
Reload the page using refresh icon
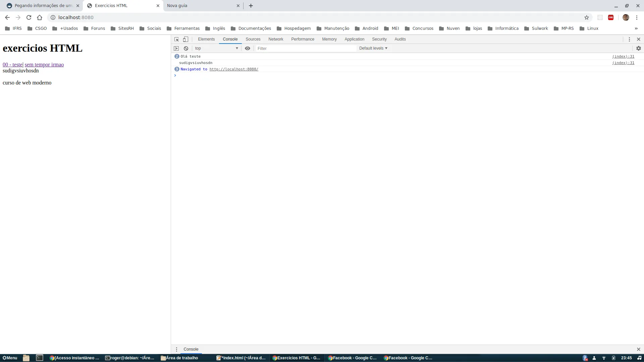point(29,17)
